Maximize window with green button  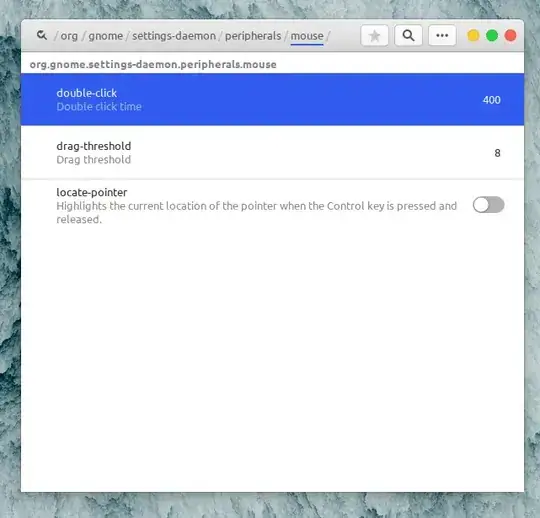(x=492, y=35)
